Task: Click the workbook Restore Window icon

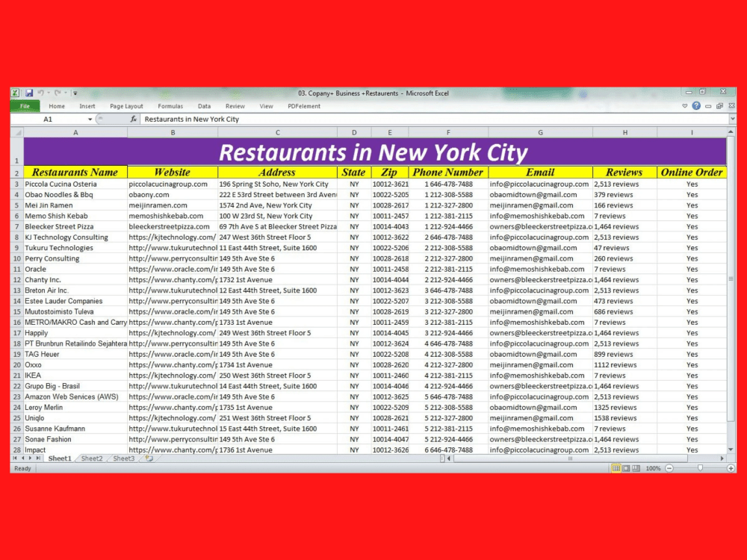Action: (720, 106)
